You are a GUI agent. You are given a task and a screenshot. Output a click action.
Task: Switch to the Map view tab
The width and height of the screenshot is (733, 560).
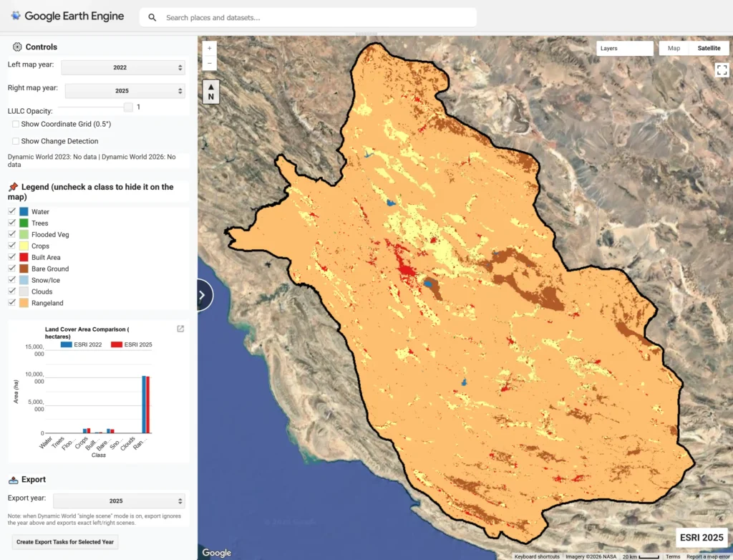[x=674, y=48]
